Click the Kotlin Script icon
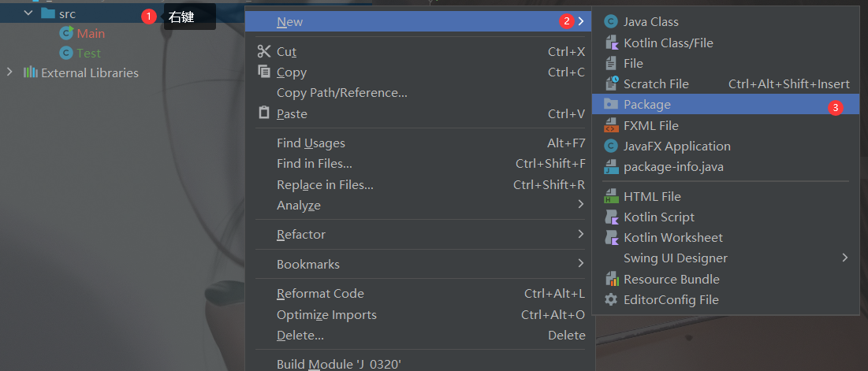Image resolution: width=868 pixels, height=371 pixels. pos(611,217)
